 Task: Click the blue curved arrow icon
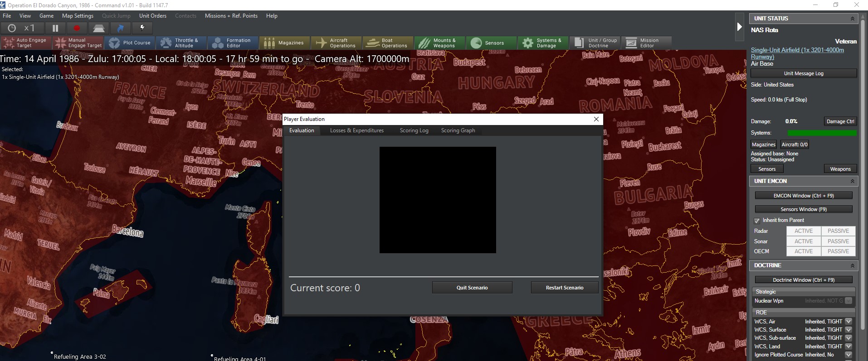121,28
